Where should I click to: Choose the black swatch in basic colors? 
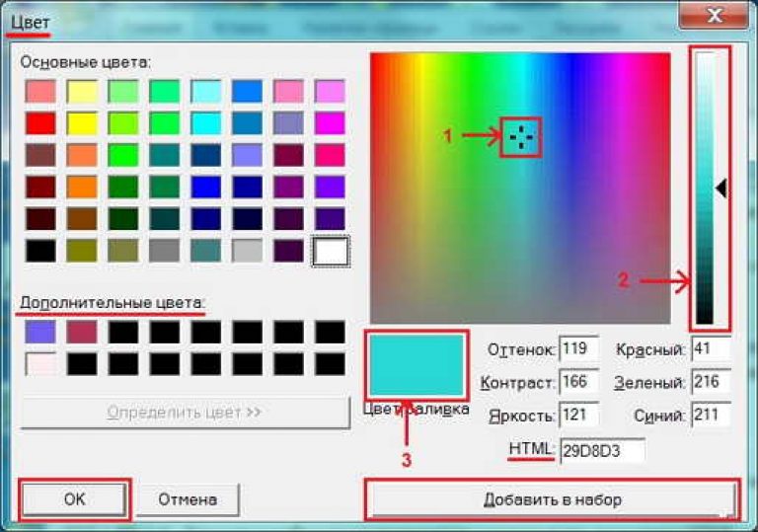pos(40,251)
